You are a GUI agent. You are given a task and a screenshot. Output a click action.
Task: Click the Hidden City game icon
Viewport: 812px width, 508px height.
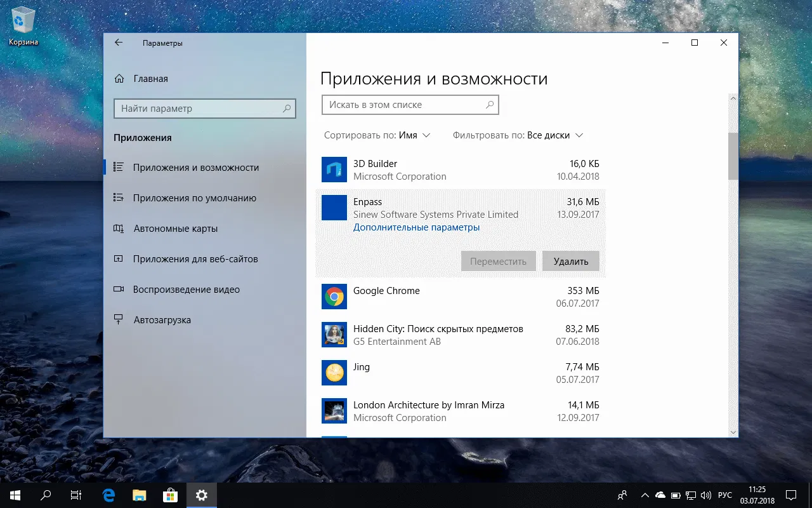click(334, 335)
